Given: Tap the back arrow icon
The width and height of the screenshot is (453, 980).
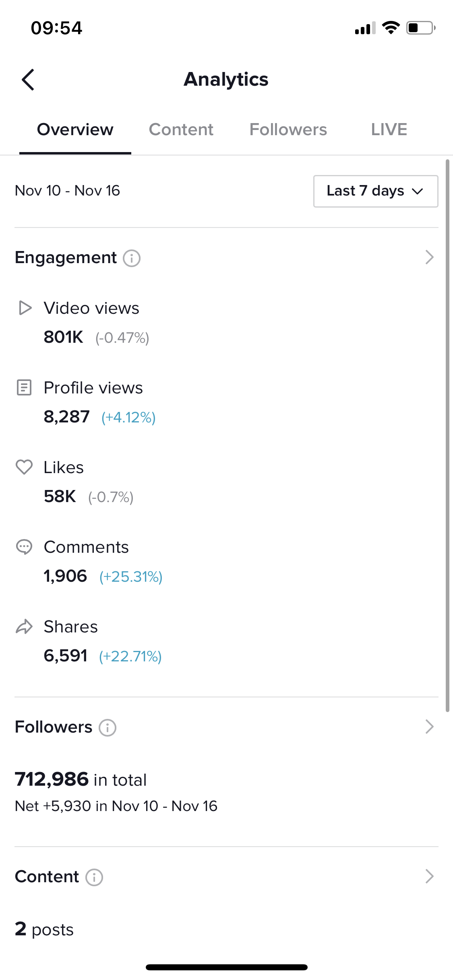Looking at the screenshot, I should pyautogui.click(x=28, y=80).
